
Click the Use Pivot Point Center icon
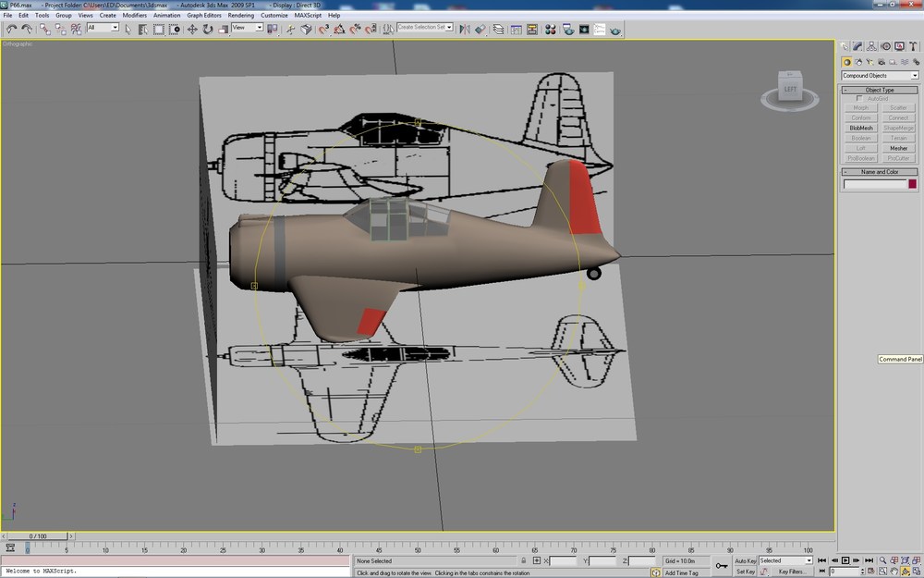tap(273, 29)
